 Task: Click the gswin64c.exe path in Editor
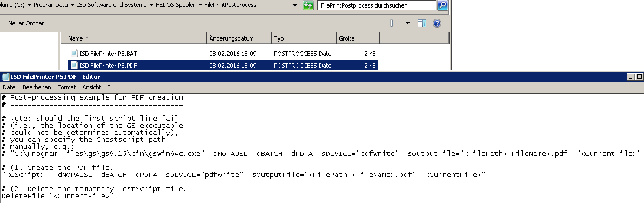coord(107,154)
